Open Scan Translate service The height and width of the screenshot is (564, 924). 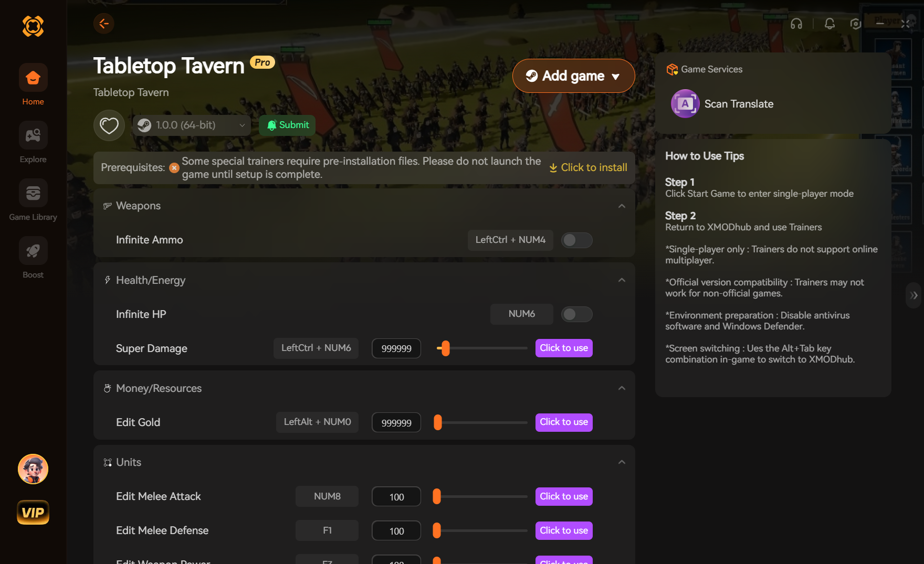(739, 104)
